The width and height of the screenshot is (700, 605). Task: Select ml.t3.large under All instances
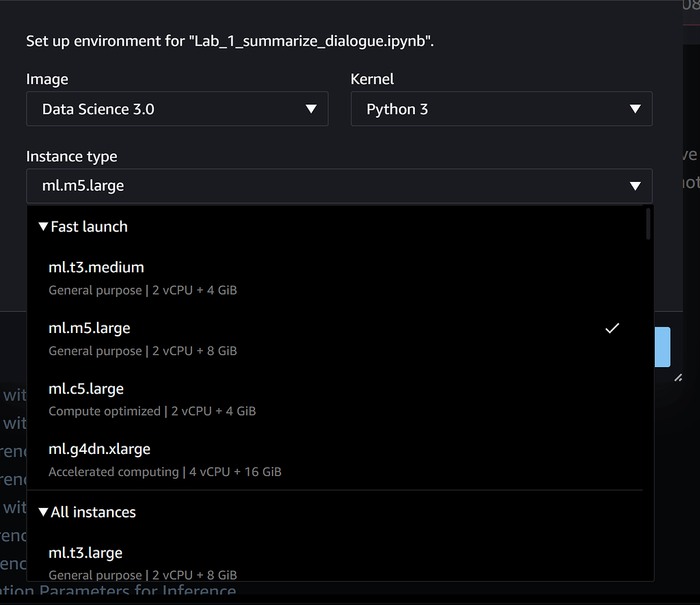[x=85, y=552]
